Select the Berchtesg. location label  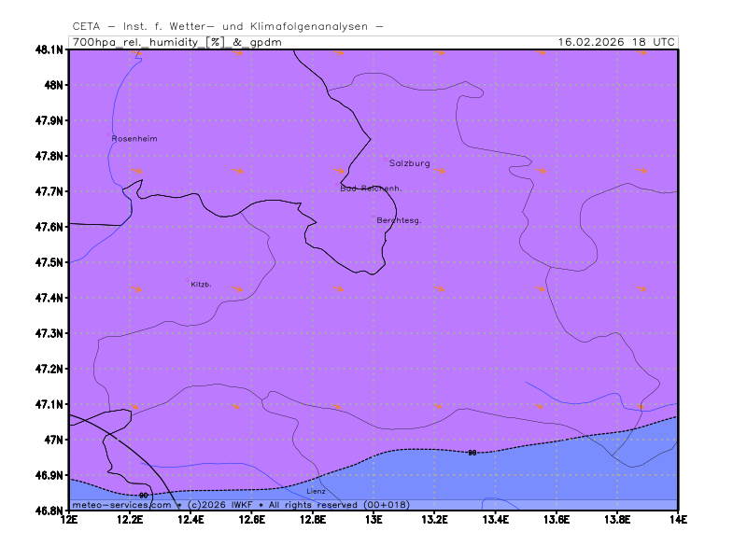coord(399,220)
